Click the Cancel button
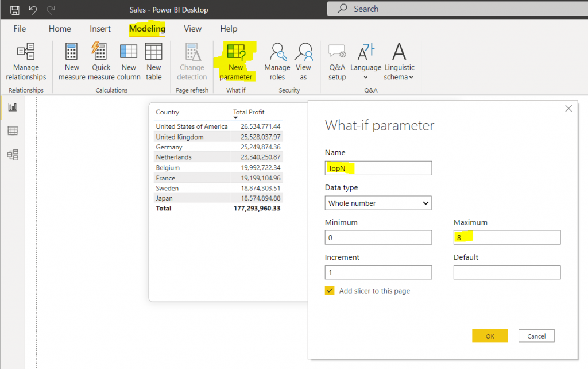 pyautogui.click(x=536, y=336)
